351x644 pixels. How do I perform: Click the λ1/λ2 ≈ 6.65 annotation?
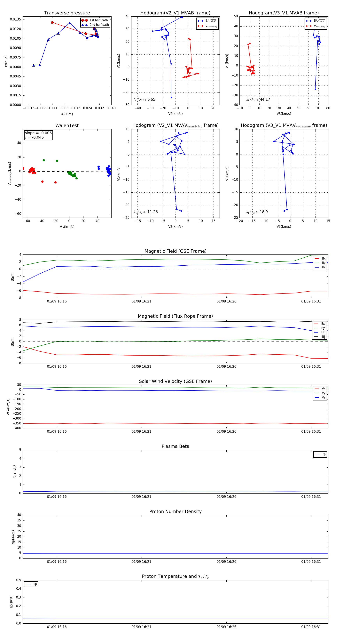[144, 100]
